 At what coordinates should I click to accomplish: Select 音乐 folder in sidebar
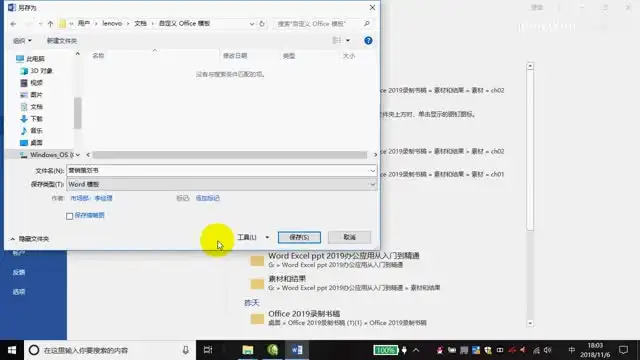pos(31,131)
